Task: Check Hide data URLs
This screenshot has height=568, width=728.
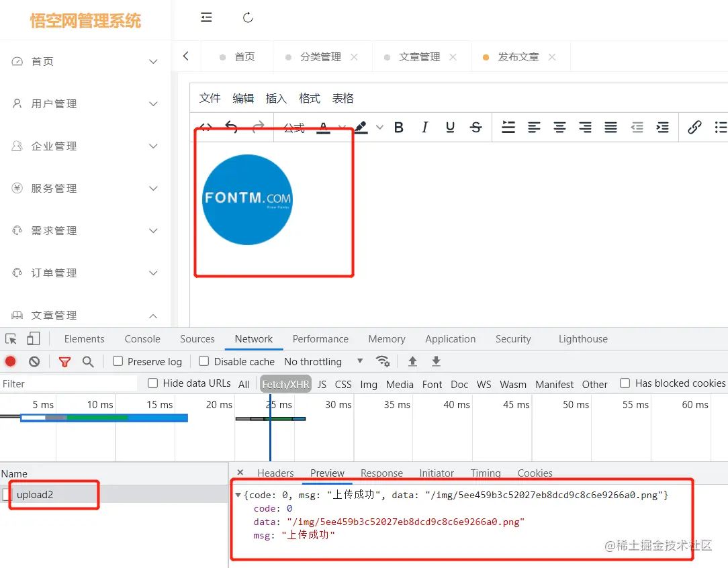Action: coord(152,383)
